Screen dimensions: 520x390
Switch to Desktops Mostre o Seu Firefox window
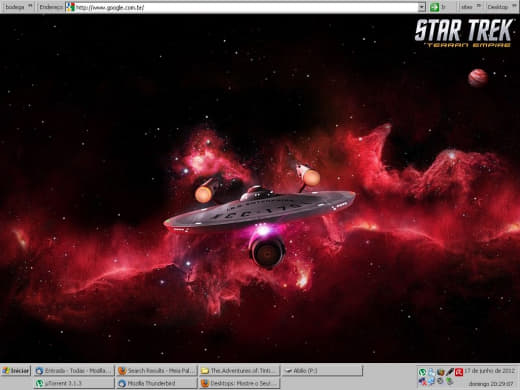[x=239, y=383]
